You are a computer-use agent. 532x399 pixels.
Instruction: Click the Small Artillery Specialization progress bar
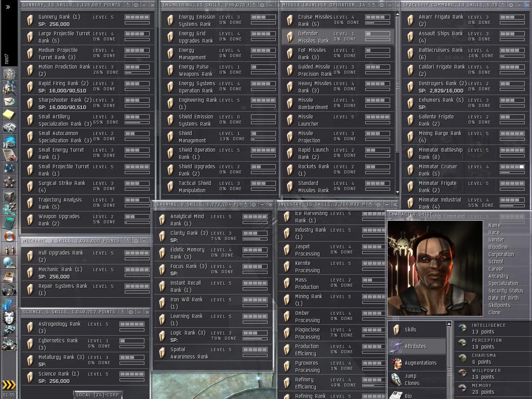pyautogui.click(x=137, y=123)
